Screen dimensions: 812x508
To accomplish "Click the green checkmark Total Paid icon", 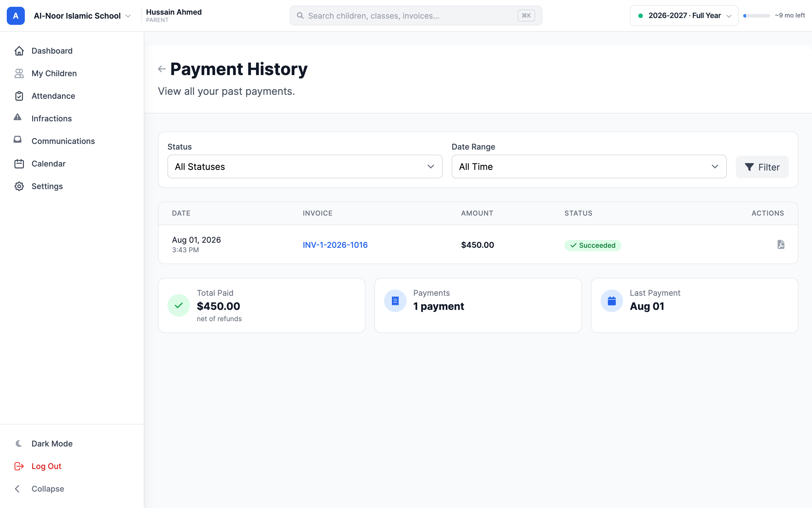I will pos(179,305).
